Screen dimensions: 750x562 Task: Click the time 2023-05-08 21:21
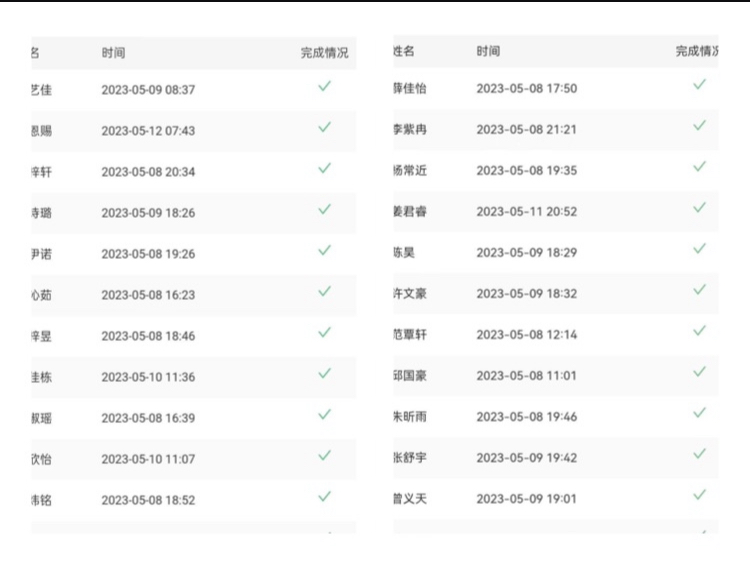(527, 130)
